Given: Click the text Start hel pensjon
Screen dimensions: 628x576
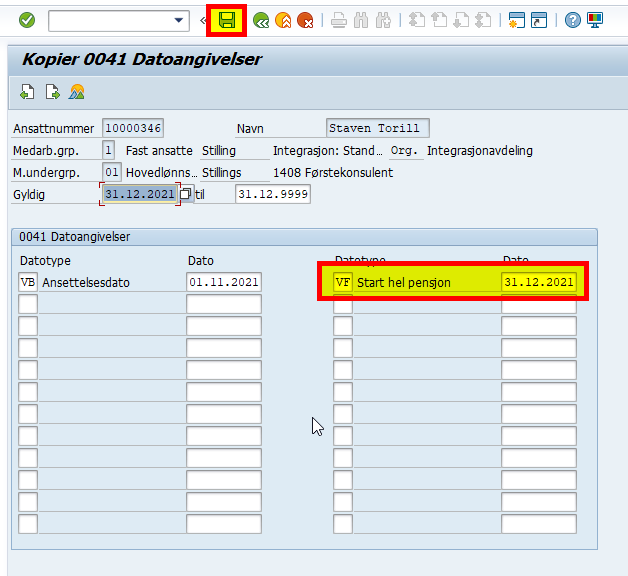Looking at the screenshot, I should pyautogui.click(x=404, y=282).
